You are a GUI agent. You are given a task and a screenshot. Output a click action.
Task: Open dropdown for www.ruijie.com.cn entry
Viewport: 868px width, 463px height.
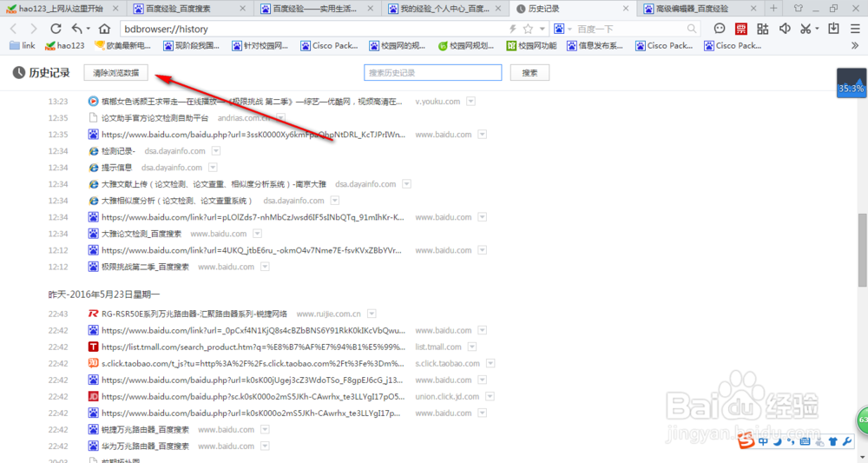(x=372, y=314)
